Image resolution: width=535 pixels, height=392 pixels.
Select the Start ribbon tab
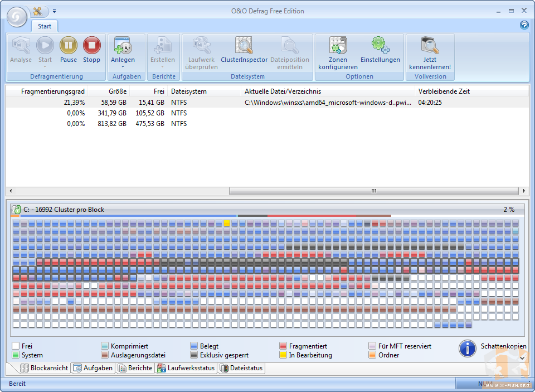(x=45, y=26)
